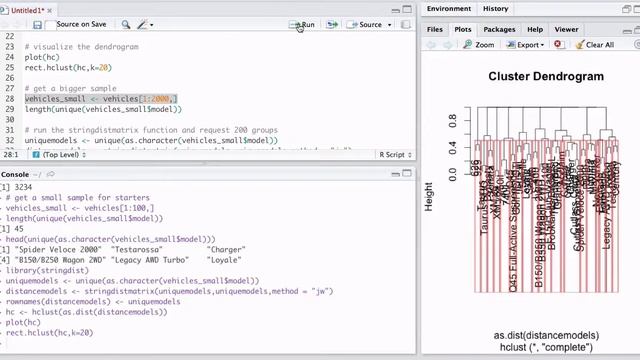Minimize the Environment/History pane
640x360 pixels.
click(627, 9)
